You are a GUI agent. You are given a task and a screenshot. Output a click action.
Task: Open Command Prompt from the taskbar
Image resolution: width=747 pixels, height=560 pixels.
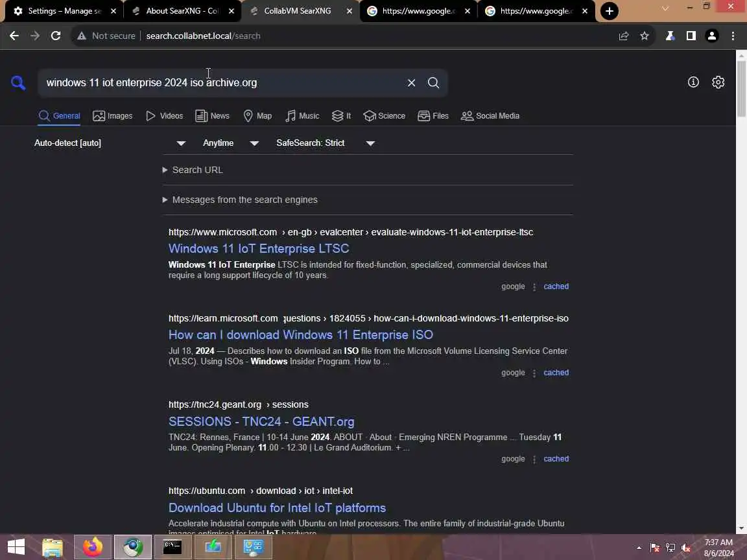[x=172, y=547]
